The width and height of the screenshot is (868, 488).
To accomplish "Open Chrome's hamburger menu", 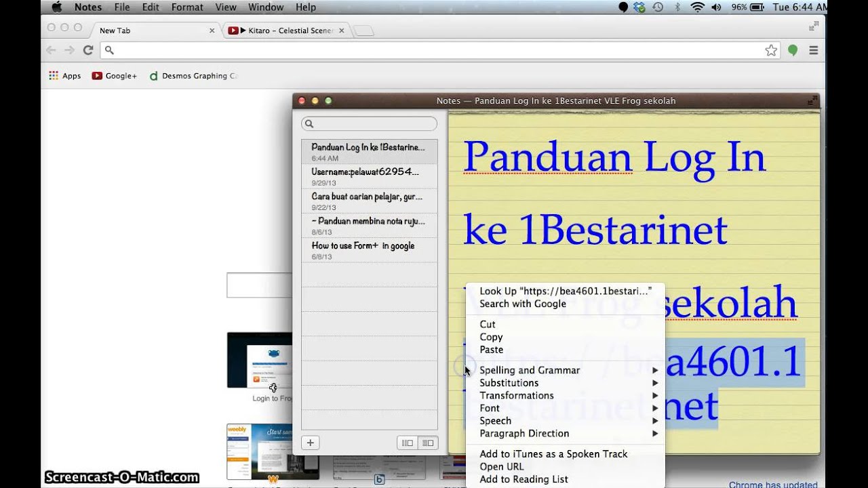I will click(x=813, y=50).
